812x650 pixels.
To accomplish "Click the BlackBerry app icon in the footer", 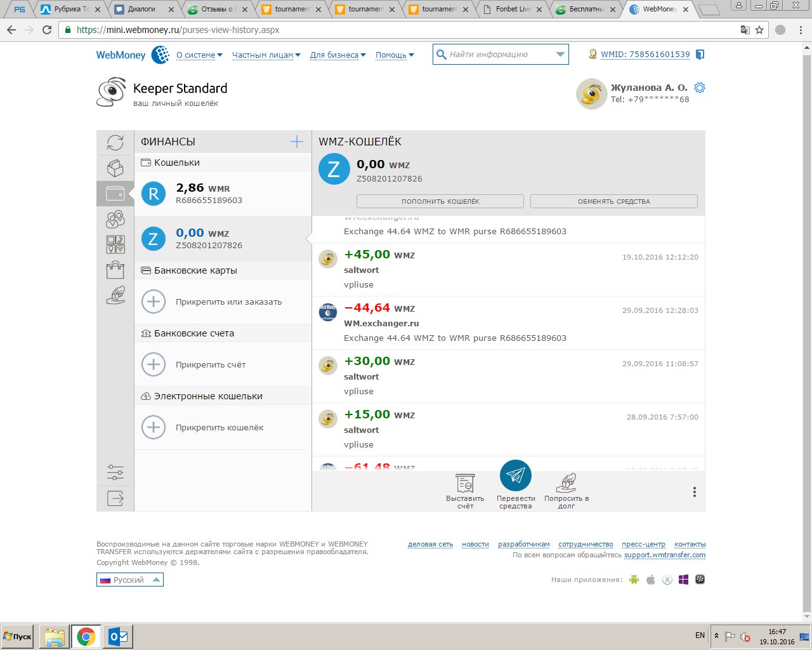I will click(x=700, y=580).
